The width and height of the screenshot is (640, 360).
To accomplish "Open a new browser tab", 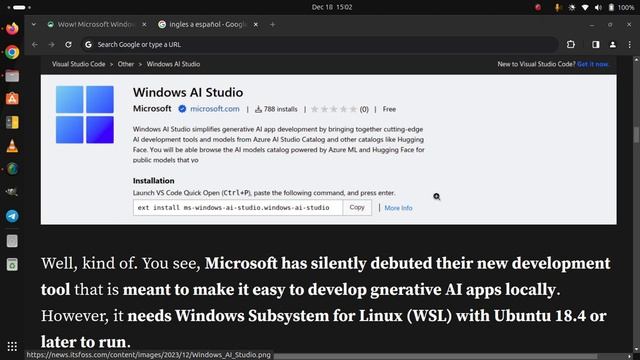I will [272, 24].
